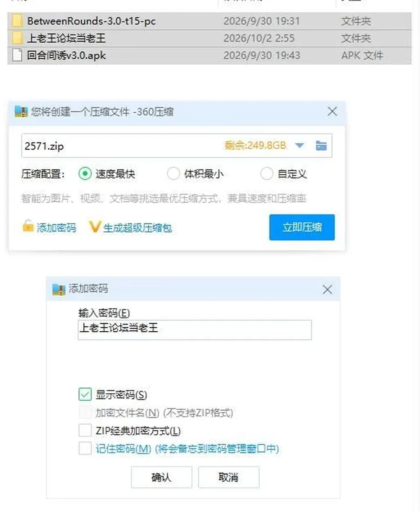420x512 pixels.
Task: Cancel password entry with 取消 button
Action: tap(228, 477)
